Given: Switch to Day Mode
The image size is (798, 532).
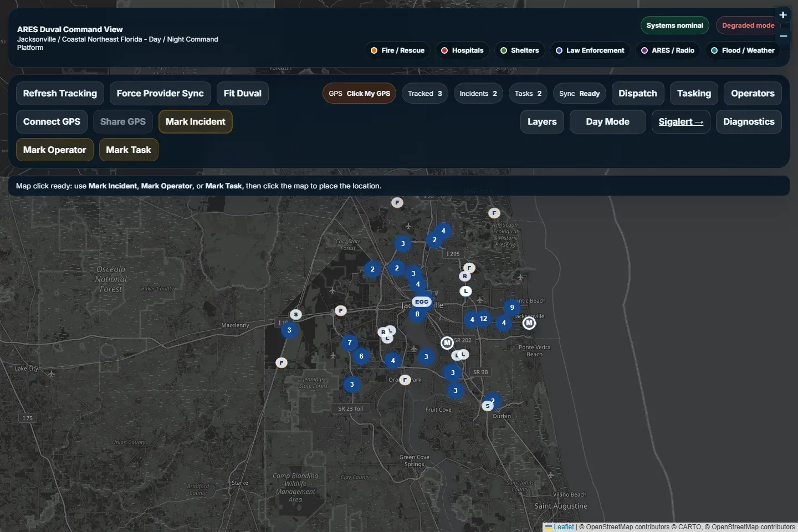Looking at the screenshot, I should click(608, 122).
